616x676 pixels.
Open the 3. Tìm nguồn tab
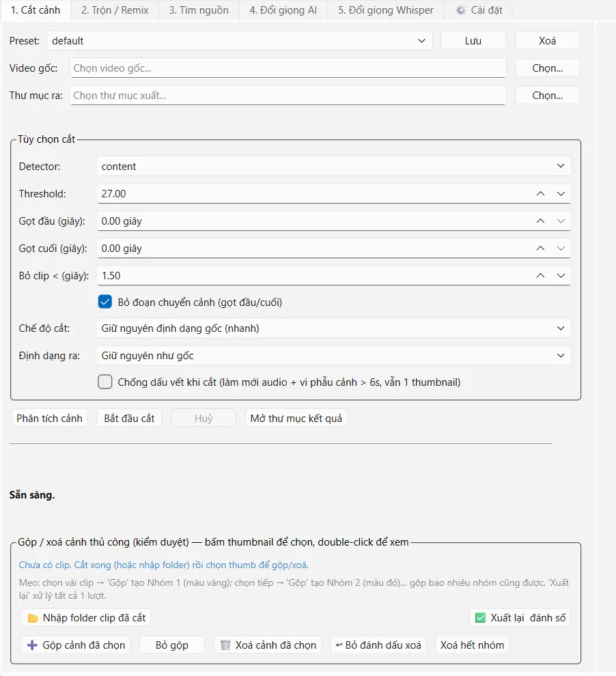(199, 10)
